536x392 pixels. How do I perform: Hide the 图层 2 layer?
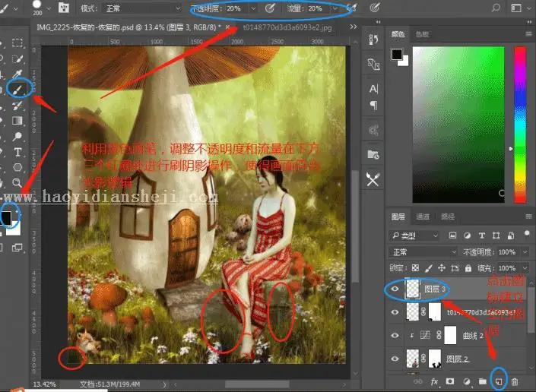click(395, 359)
